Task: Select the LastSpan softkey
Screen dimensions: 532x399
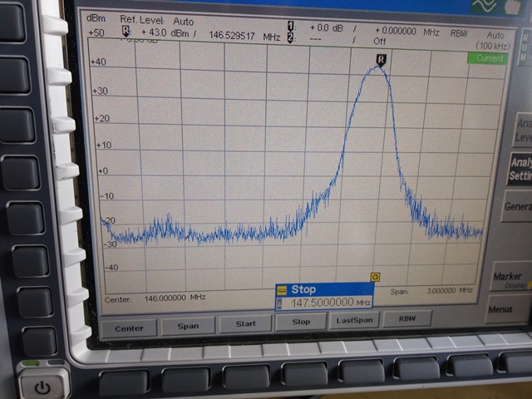Action: pyautogui.click(x=354, y=319)
